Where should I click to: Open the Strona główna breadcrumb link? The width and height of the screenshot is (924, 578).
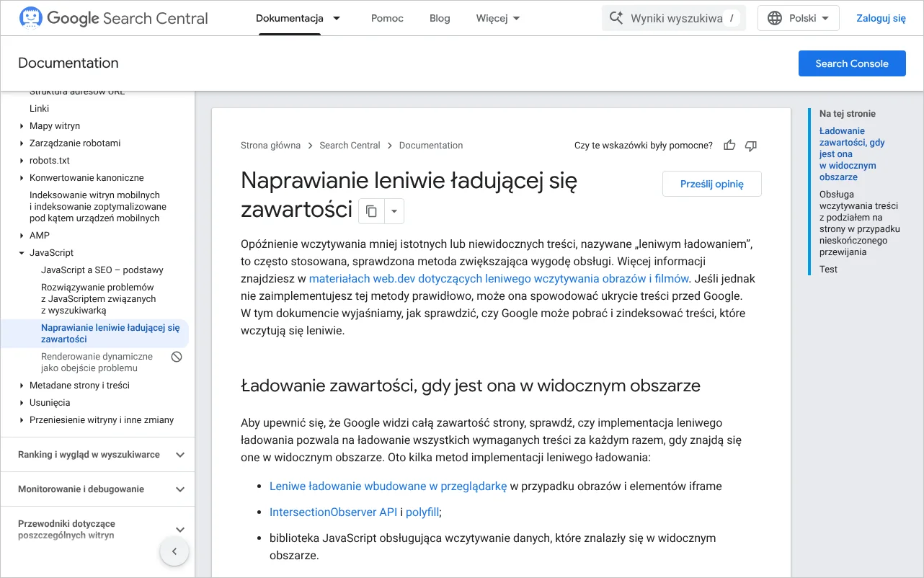[x=270, y=146]
